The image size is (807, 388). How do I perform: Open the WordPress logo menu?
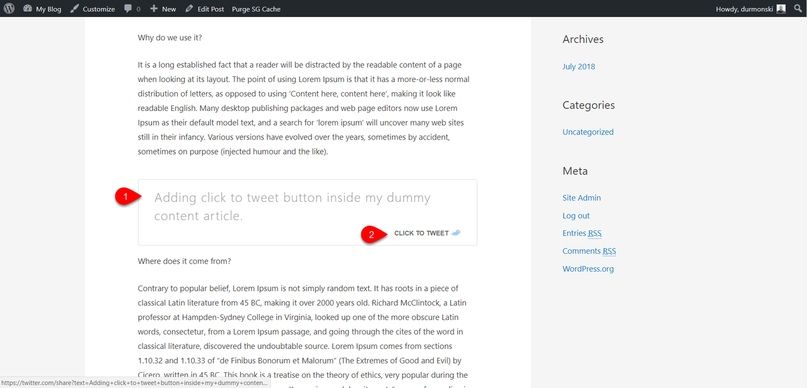tap(8, 9)
